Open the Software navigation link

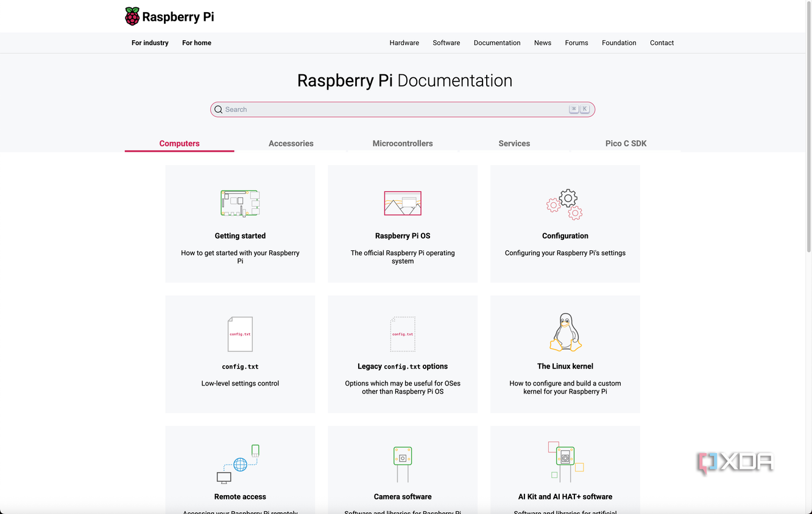click(x=447, y=43)
